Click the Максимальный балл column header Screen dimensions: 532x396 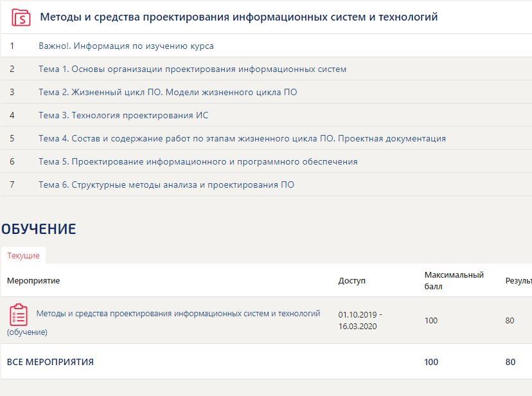[x=454, y=281]
